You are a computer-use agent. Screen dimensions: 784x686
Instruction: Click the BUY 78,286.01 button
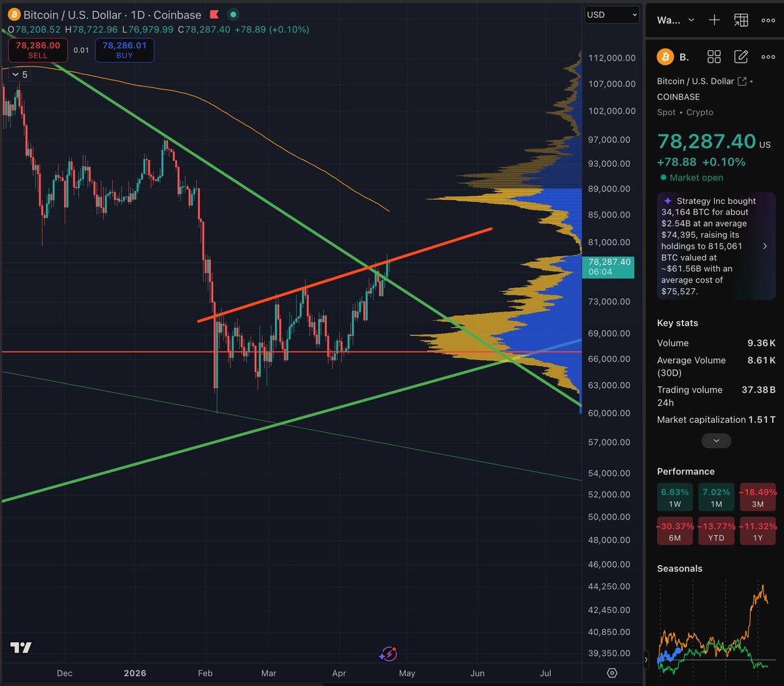[125, 50]
